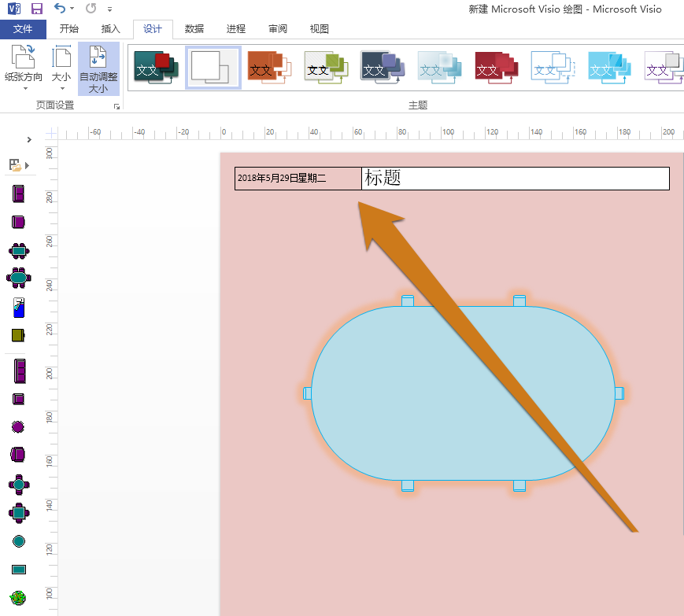The width and height of the screenshot is (684, 616).
Task: Select the bookcase shape at the stencil top
Action: tap(20, 192)
